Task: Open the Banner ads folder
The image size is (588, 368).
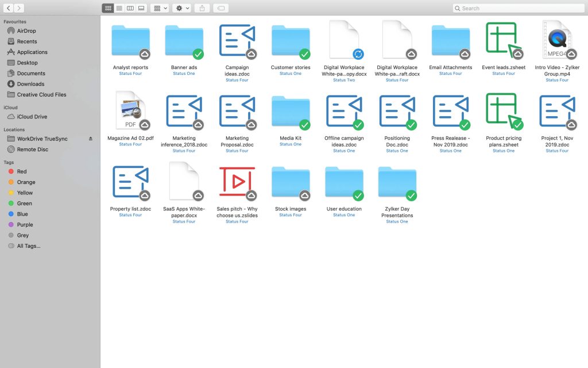Action: pos(184,41)
